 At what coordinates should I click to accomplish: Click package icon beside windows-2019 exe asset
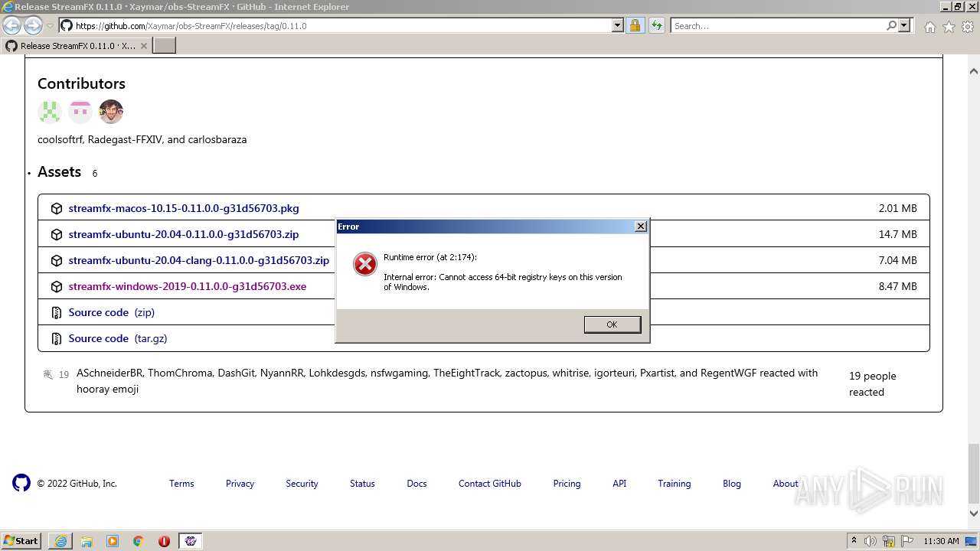56,286
